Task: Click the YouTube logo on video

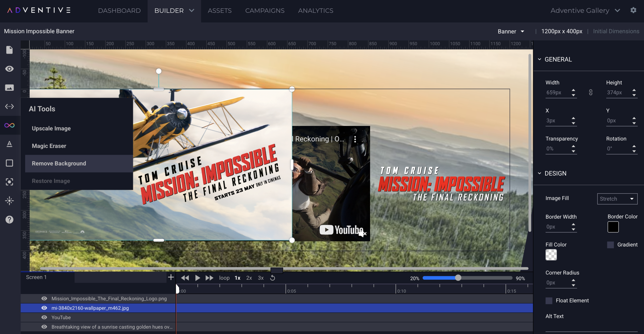Action: [x=341, y=230]
